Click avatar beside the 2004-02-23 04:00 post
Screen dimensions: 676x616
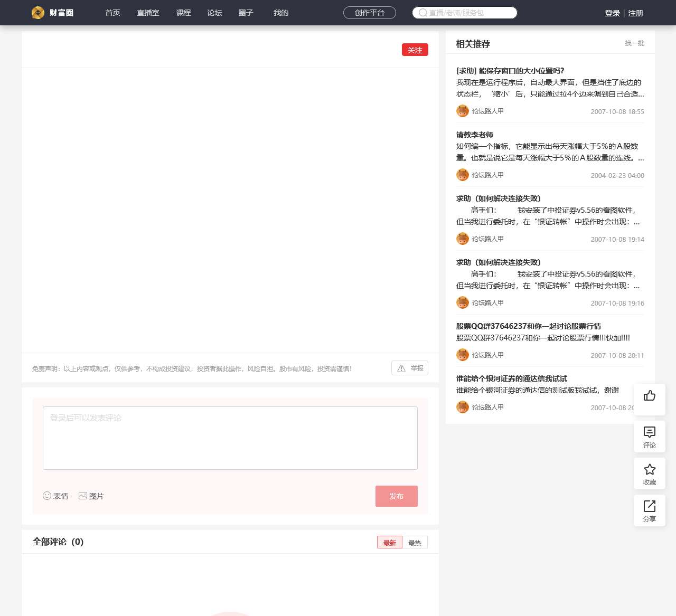pyautogui.click(x=463, y=175)
